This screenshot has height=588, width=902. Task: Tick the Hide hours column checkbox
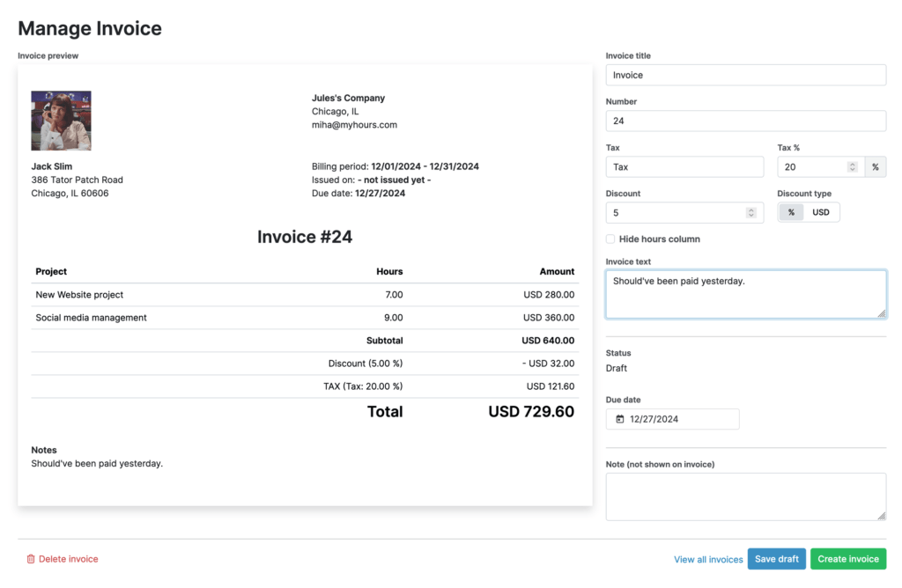click(610, 239)
